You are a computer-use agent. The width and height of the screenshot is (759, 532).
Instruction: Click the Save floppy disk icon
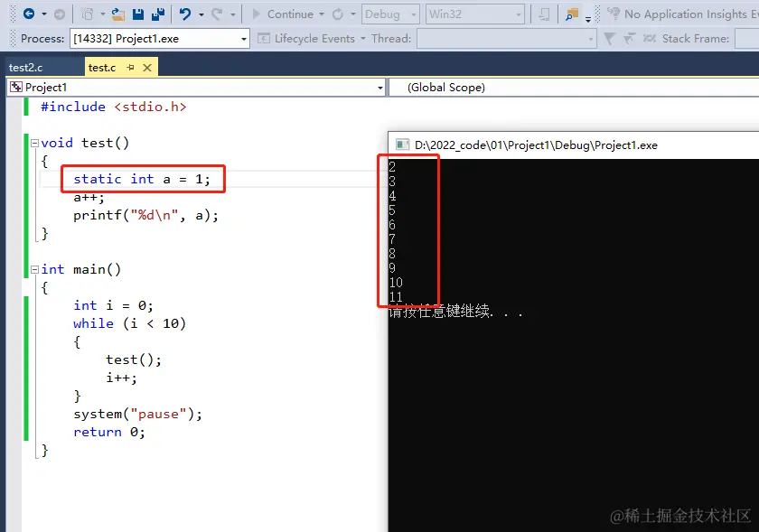click(x=138, y=14)
